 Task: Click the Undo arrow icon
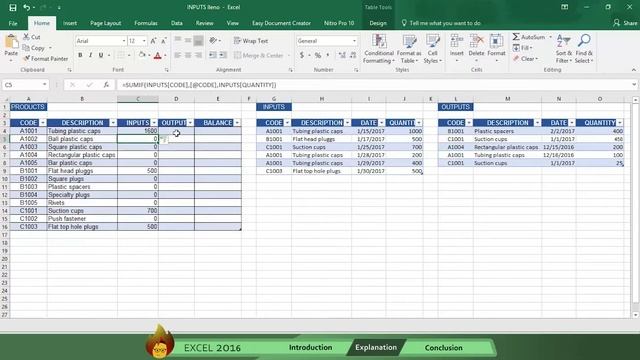pyautogui.click(x=27, y=7)
